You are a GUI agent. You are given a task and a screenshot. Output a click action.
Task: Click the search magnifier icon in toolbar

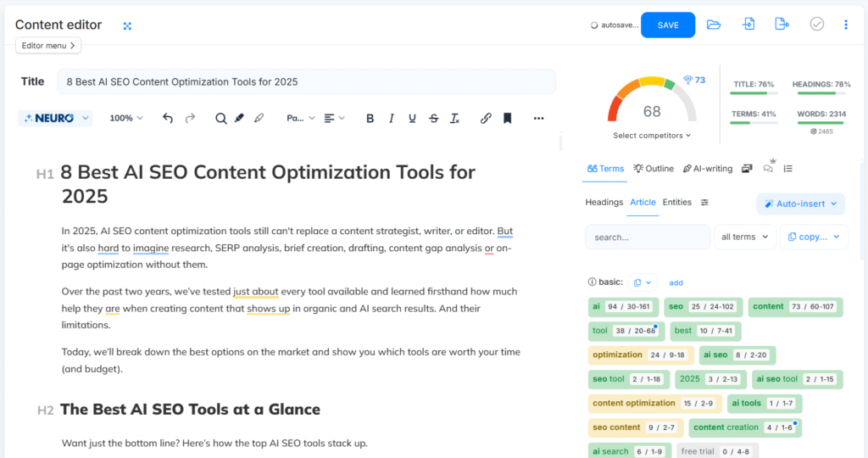(x=220, y=119)
